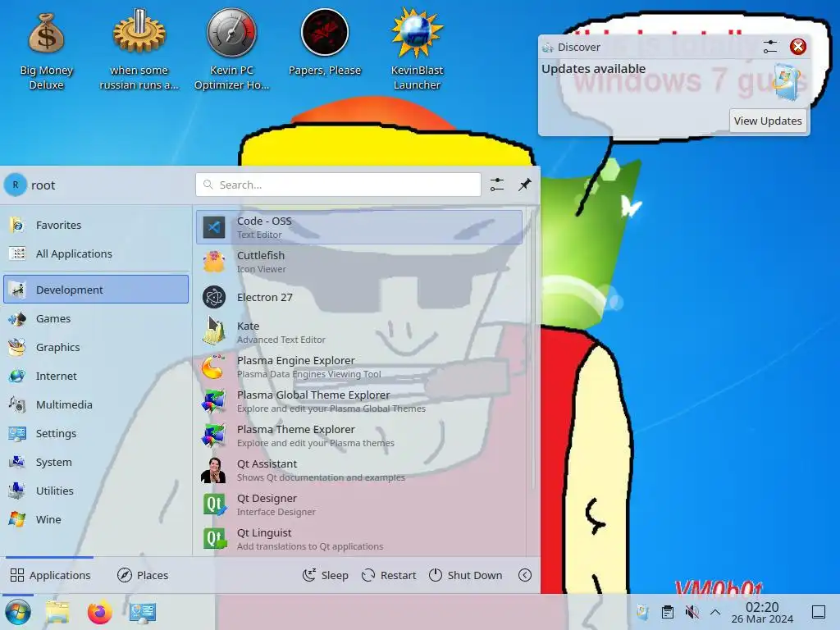Viewport: 840px width, 630px height.
Task: Click 'Add translations to Qt applications' text
Action: pos(310,546)
